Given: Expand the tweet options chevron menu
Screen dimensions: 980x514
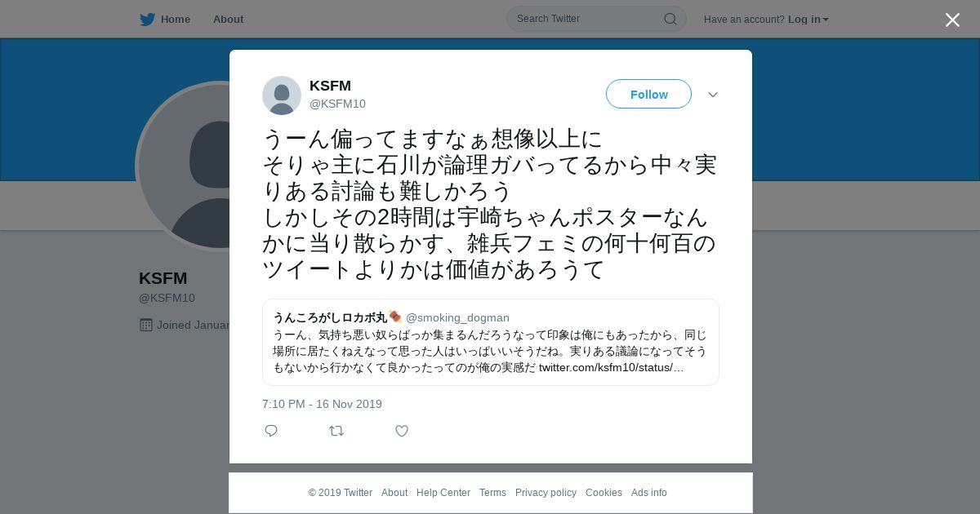Looking at the screenshot, I should 713,95.
